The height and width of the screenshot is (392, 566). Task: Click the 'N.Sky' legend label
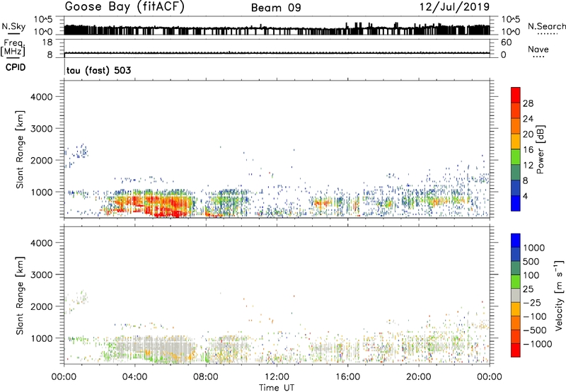pos(13,26)
